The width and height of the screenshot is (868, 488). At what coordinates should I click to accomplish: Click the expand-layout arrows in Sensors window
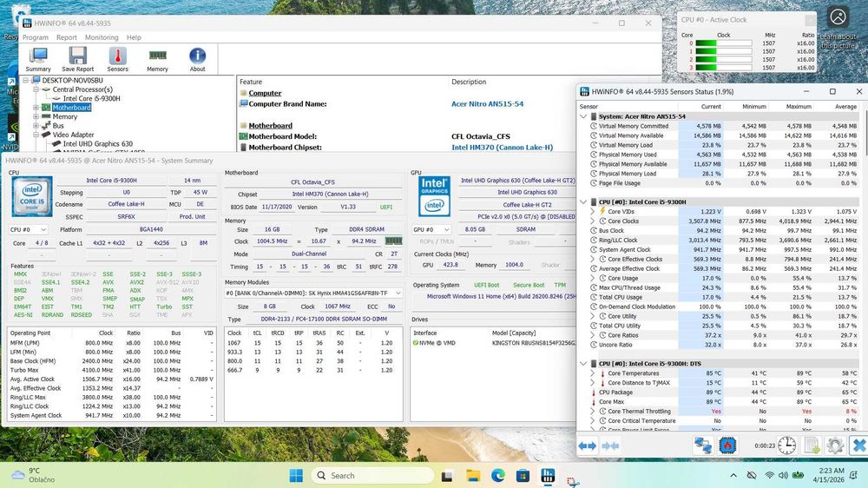588,446
